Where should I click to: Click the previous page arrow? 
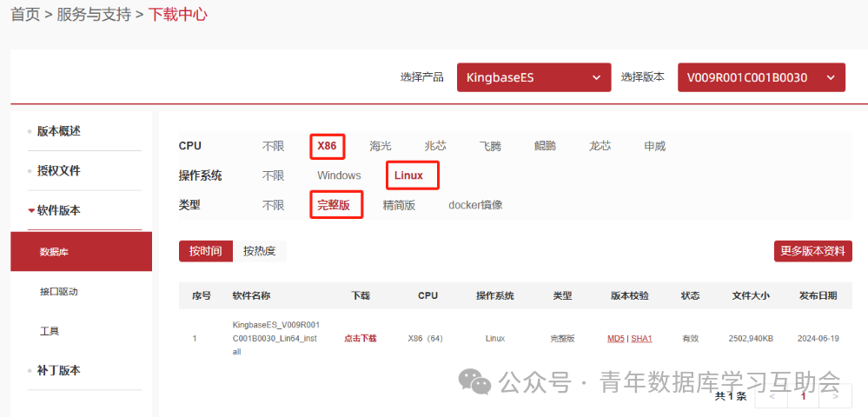[772, 396]
